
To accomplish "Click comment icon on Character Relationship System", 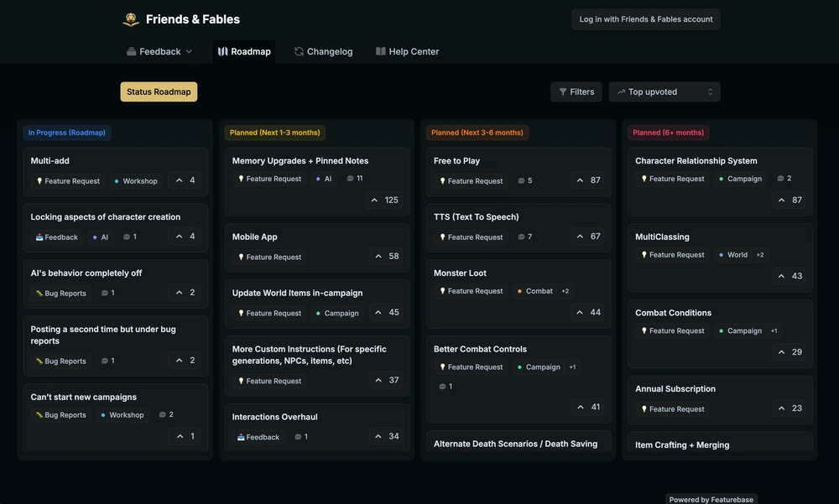I will click(x=780, y=179).
